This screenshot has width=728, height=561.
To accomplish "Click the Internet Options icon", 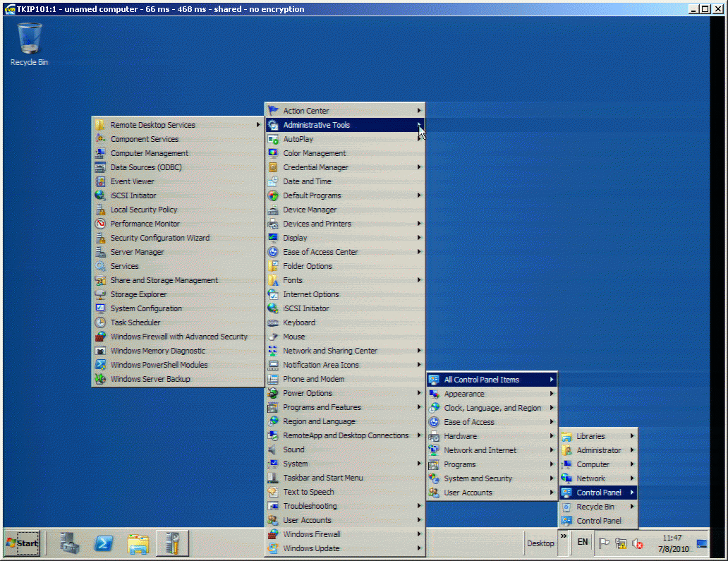I will tap(273, 294).
